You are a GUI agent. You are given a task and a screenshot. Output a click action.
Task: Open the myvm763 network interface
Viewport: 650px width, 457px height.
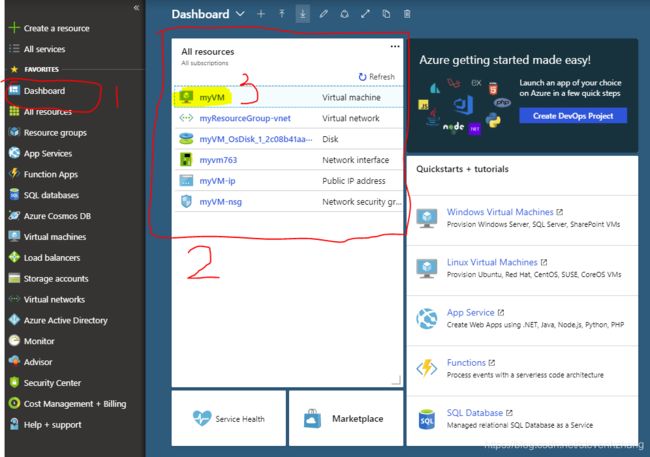click(218, 160)
